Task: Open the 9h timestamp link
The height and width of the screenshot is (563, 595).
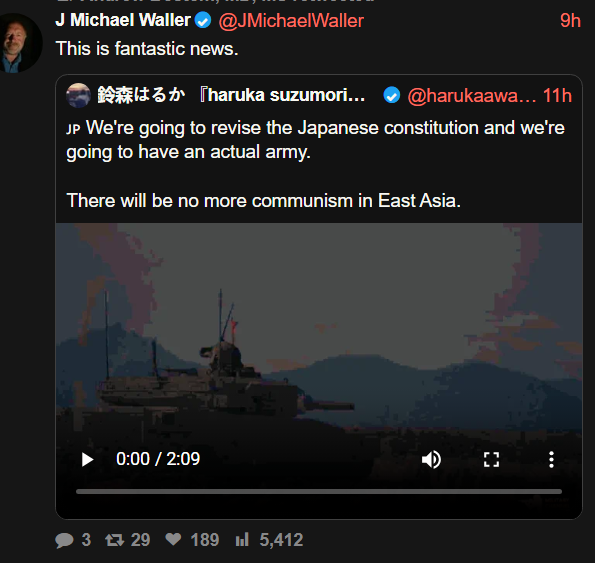Action: [x=570, y=20]
